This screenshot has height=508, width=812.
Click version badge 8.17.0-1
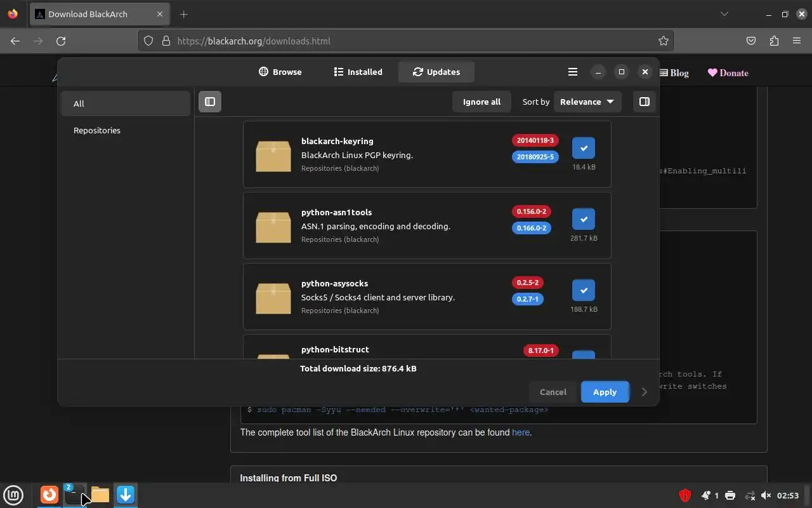[541, 351]
